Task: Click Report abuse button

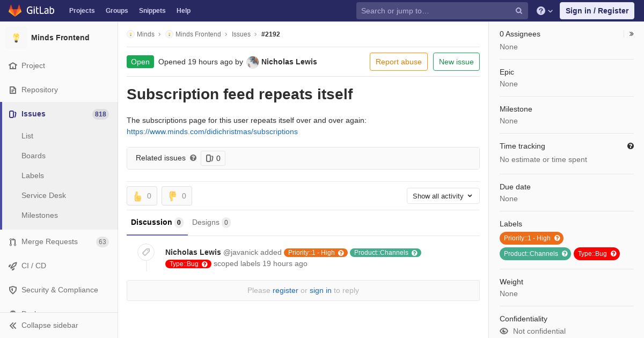Action: [399, 62]
